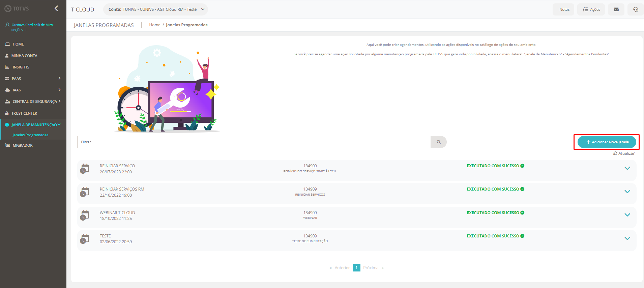The height and width of the screenshot is (288, 644).
Task: Collapse the sidebar with the back arrow
Action: [x=56, y=8]
